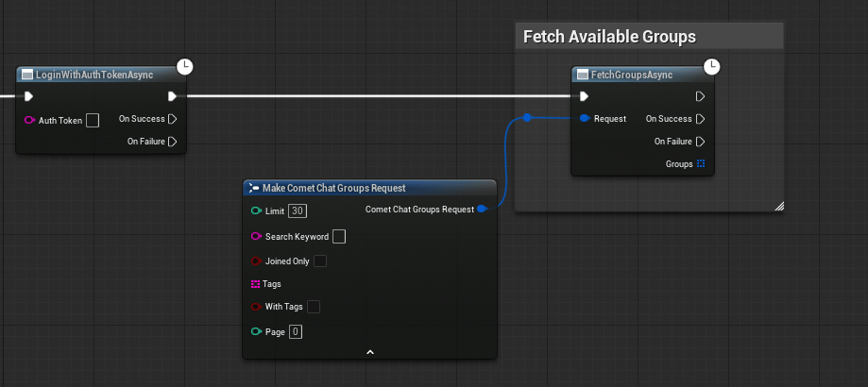The width and height of the screenshot is (868, 387).
Task: Click the output execution pin on FetchGroupsAsync
Action: pos(700,96)
